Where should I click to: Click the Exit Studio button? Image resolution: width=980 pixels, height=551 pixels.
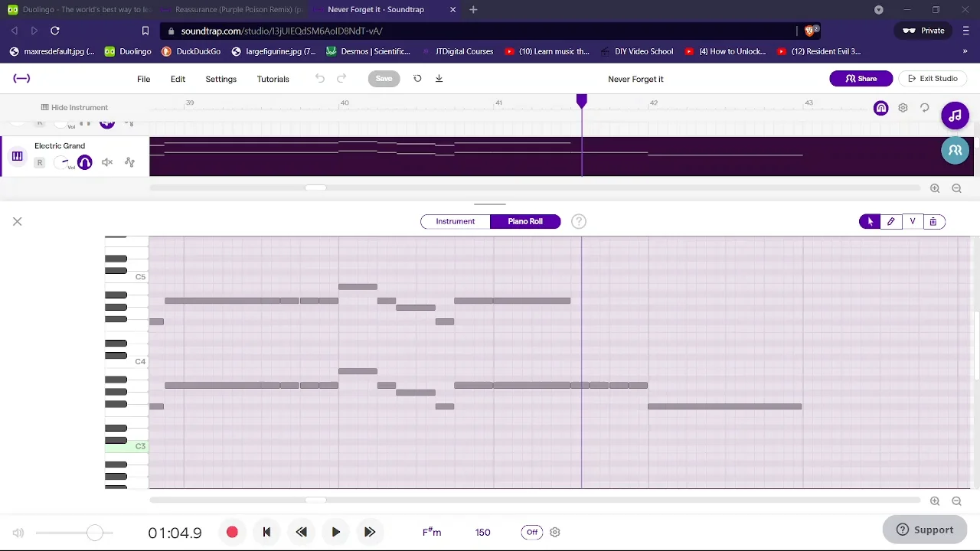click(933, 79)
